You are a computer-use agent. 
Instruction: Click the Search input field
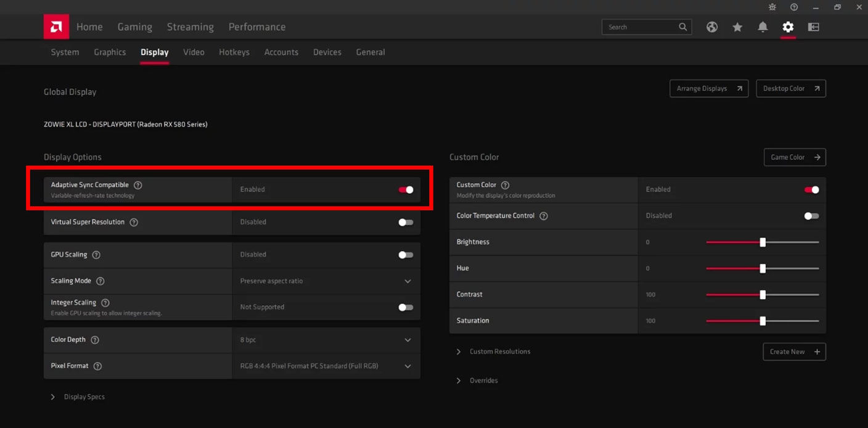pos(641,27)
